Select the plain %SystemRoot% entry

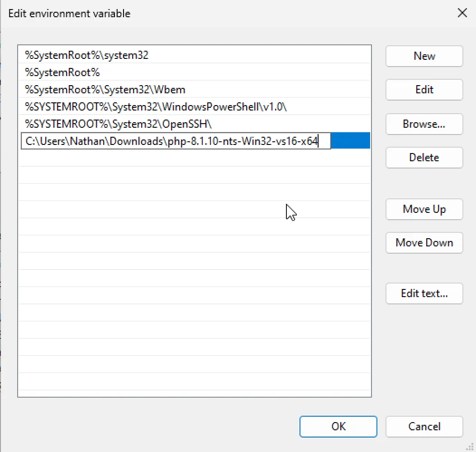coord(194,72)
